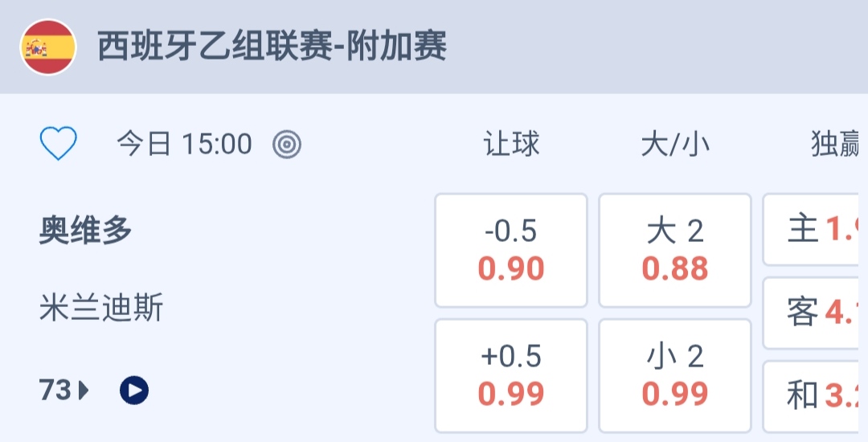
Task: Favorite the match with the heart icon
Action: [59, 145]
